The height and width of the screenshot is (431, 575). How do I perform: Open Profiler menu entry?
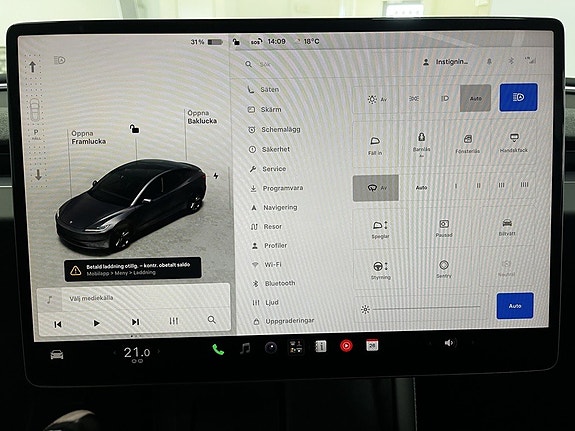pos(269,246)
